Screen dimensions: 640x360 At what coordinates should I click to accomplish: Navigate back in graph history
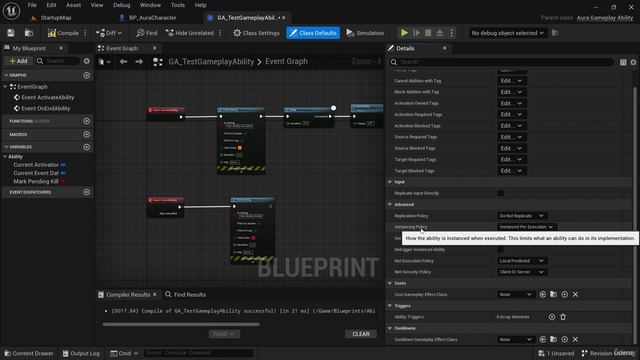(123, 62)
